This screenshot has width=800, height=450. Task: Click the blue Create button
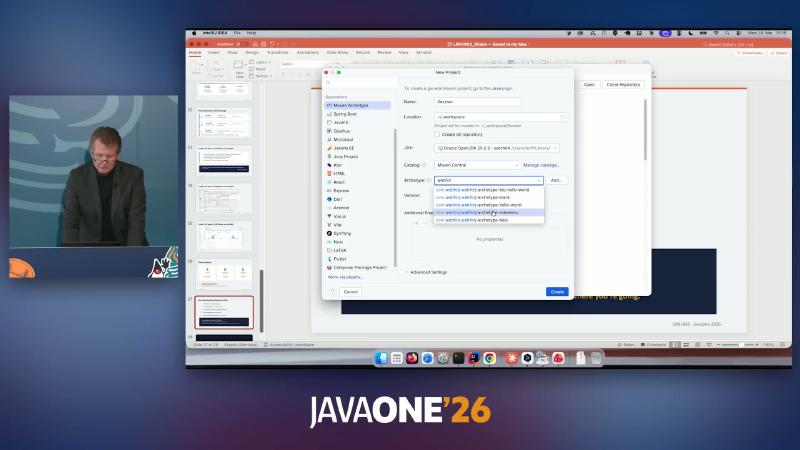point(557,292)
